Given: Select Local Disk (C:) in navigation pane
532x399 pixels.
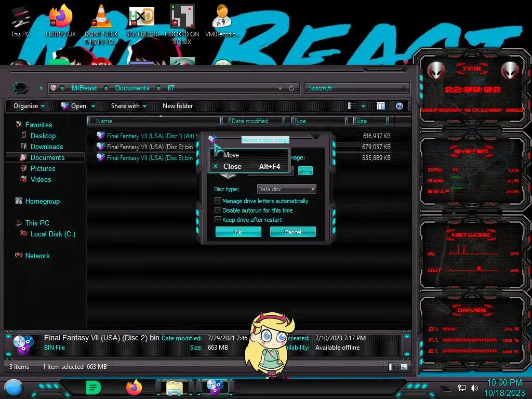Looking at the screenshot, I should coord(52,234).
